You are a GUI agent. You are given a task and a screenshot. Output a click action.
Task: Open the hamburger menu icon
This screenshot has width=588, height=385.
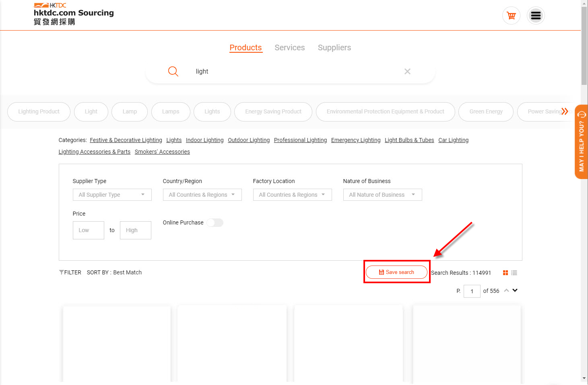click(x=536, y=16)
